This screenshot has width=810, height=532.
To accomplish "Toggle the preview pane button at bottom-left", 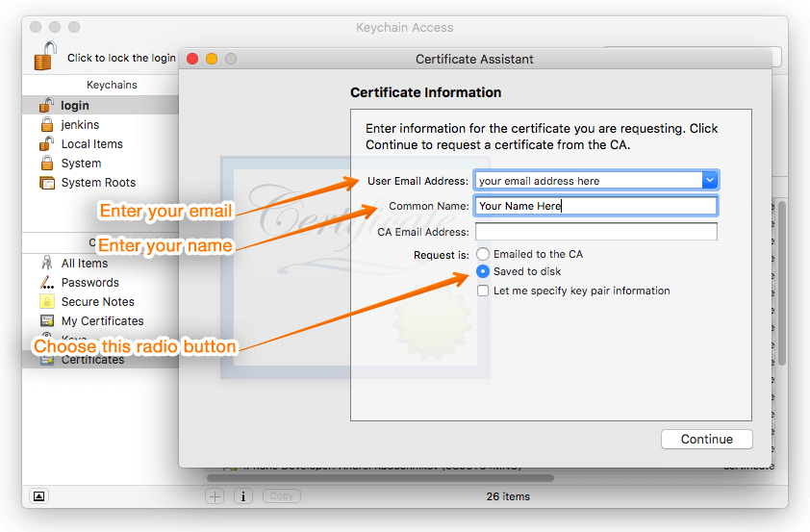I will [38, 496].
